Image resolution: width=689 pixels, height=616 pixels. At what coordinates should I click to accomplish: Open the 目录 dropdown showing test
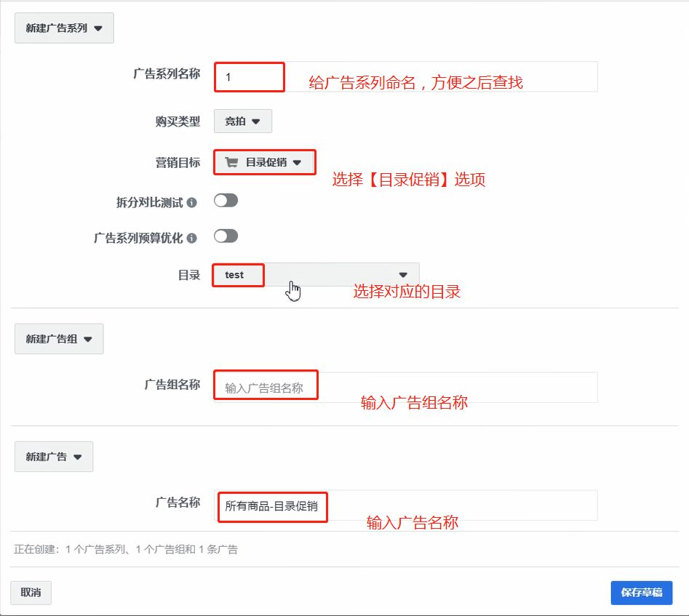(316, 275)
